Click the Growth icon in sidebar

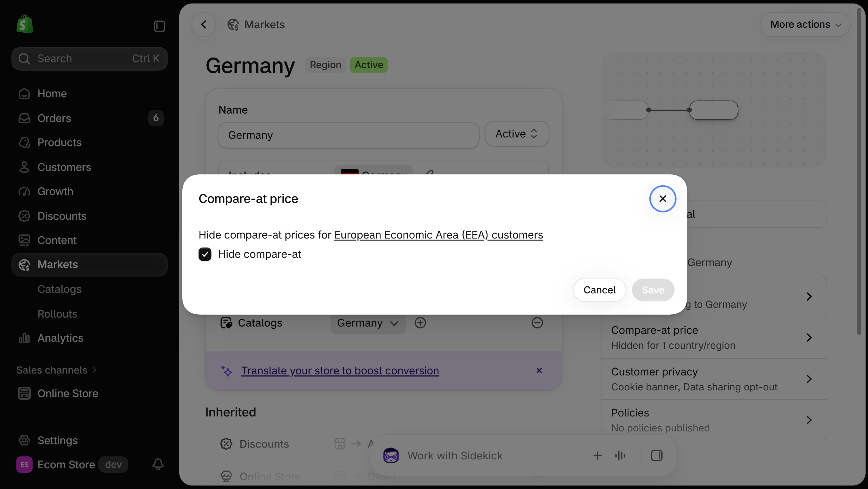(x=24, y=192)
